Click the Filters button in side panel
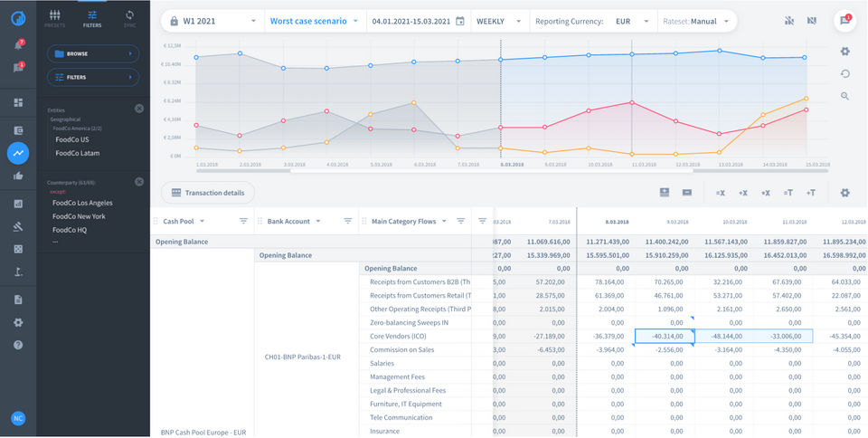Image resolution: width=868 pixels, height=438 pixels. (x=93, y=77)
